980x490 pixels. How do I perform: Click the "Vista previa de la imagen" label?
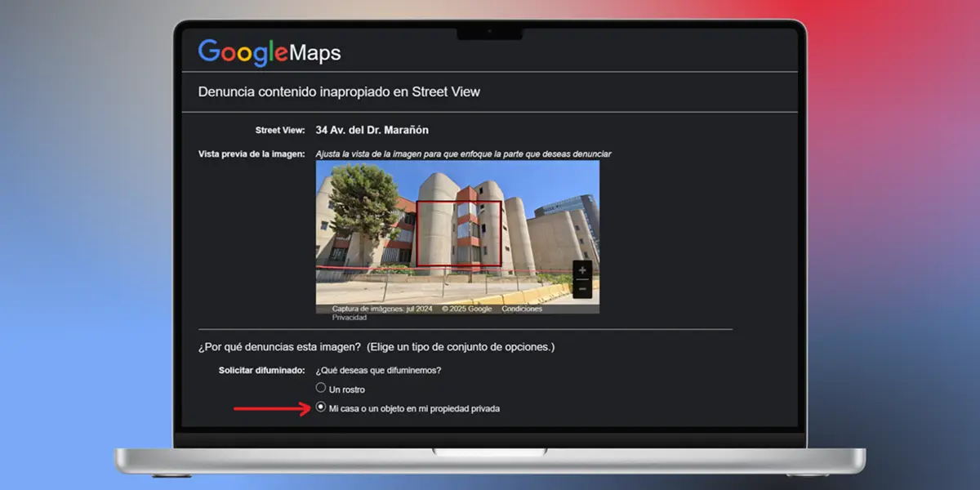(252, 153)
